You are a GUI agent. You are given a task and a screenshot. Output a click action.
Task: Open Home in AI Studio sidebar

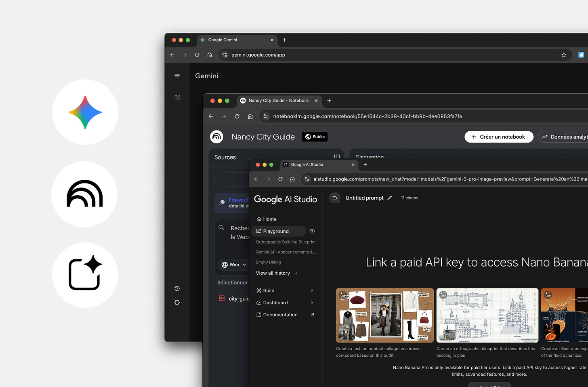tap(267, 219)
